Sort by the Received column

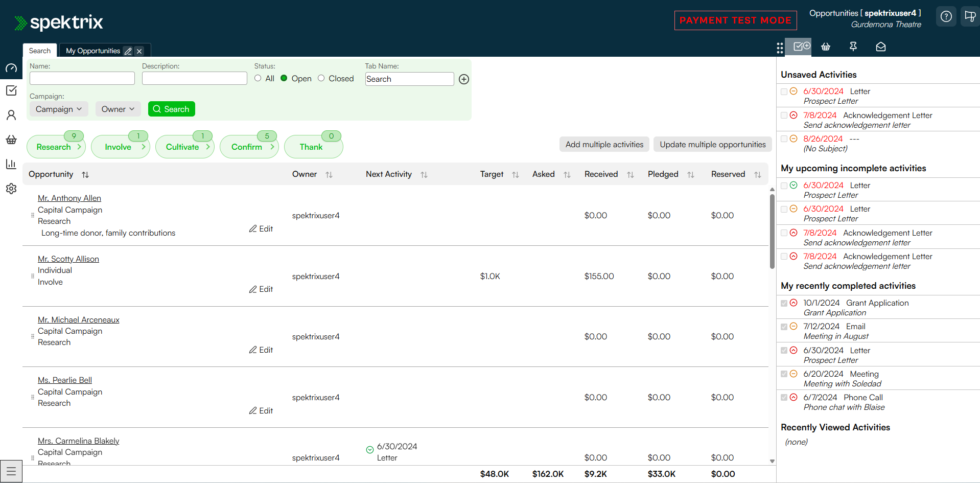click(x=631, y=175)
